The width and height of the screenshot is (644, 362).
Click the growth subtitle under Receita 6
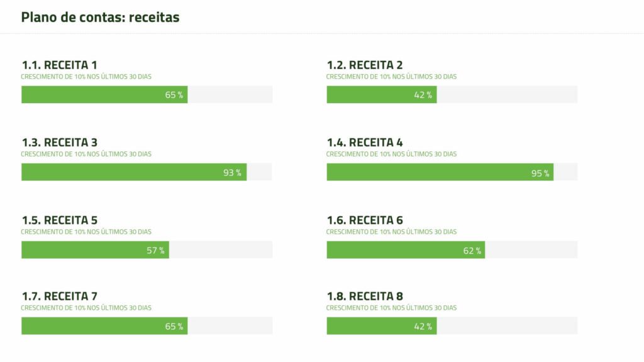coord(391,232)
